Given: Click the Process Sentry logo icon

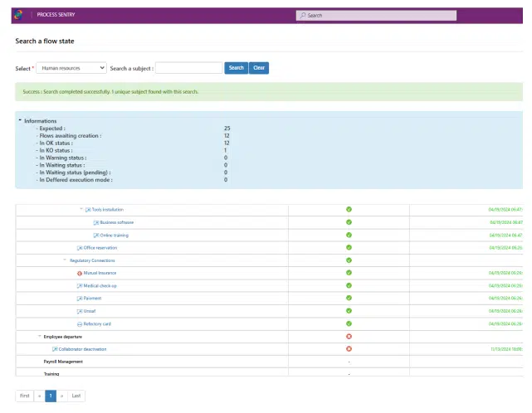Looking at the screenshot, I should [17, 14].
